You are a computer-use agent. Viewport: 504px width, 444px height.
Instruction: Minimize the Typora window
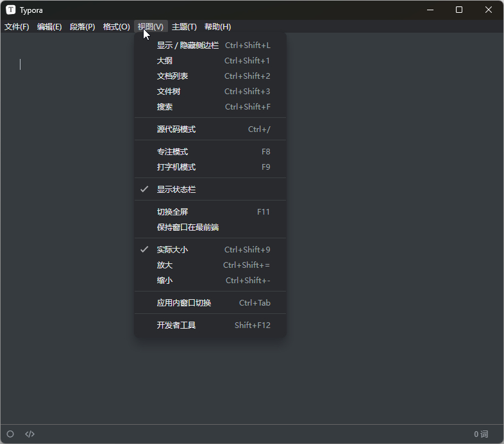(430, 10)
